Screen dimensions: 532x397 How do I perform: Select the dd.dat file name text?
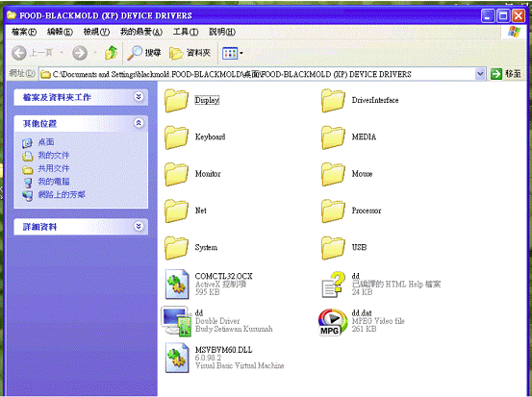pos(362,313)
